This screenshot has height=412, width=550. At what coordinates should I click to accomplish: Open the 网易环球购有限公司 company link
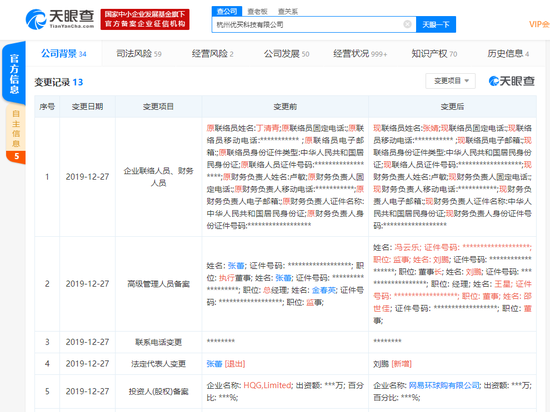click(x=444, y=385)
